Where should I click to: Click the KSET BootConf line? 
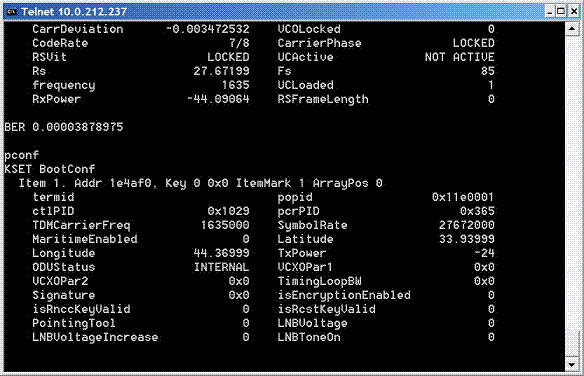click(x=50, y=169)
